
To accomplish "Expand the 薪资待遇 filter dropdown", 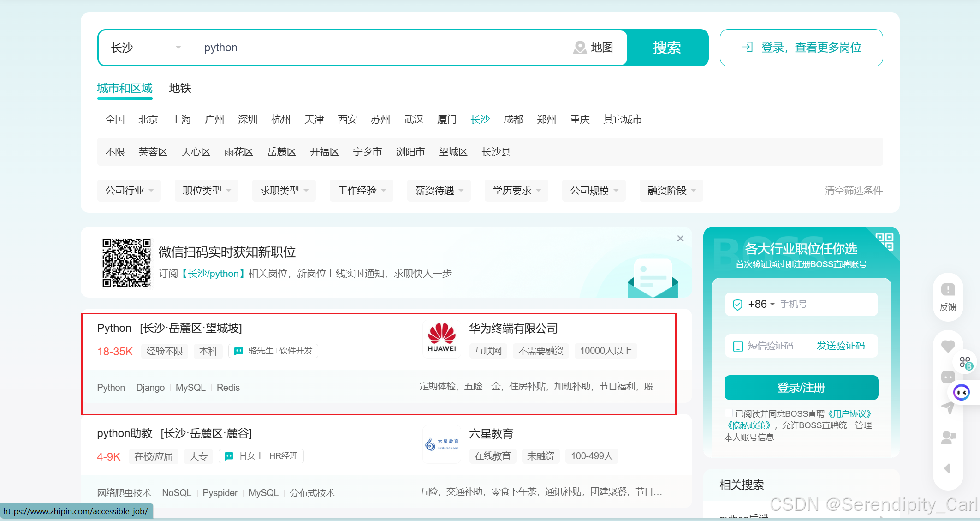I will pyautogui.click(x=439, y=191).
